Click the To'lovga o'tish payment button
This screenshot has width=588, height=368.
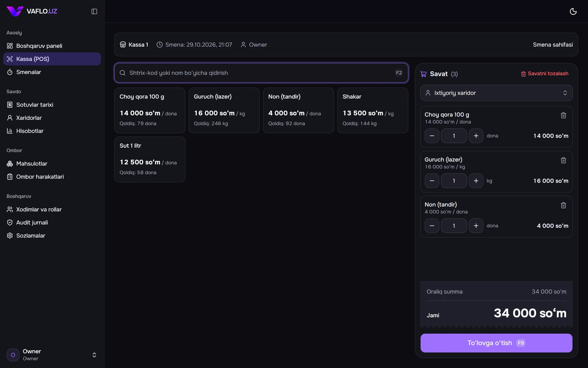tap(496, 343)
